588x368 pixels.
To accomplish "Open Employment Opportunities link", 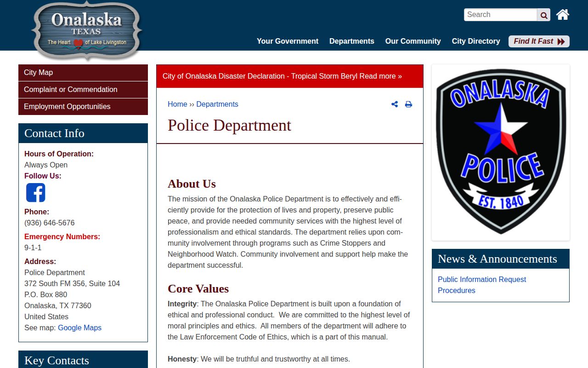I will (83, 107).
